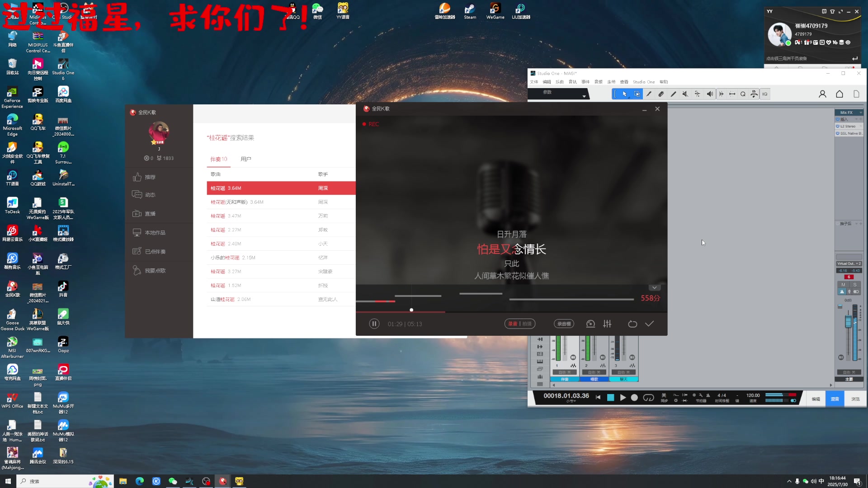Switch to 用户 search results tab

tap(246, 159)
